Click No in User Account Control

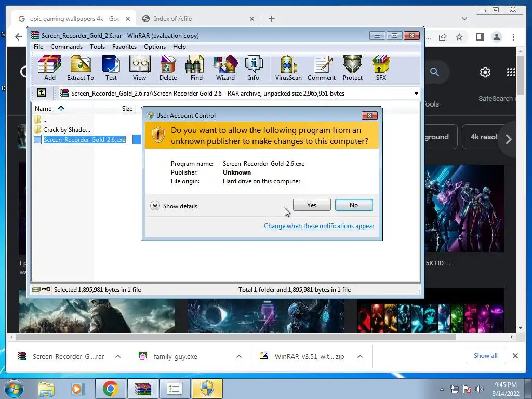coord(353,205)
